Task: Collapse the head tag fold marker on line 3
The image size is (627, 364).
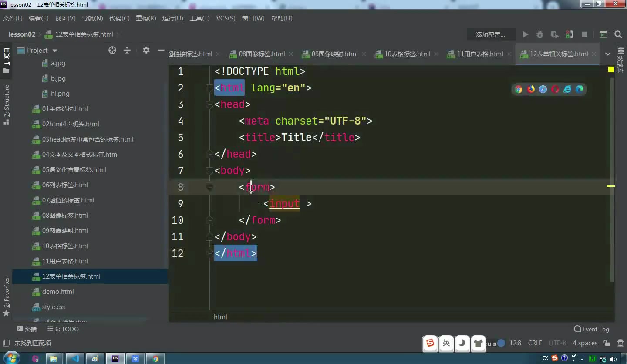Action: pyautogui.click(x=209, y=104)
